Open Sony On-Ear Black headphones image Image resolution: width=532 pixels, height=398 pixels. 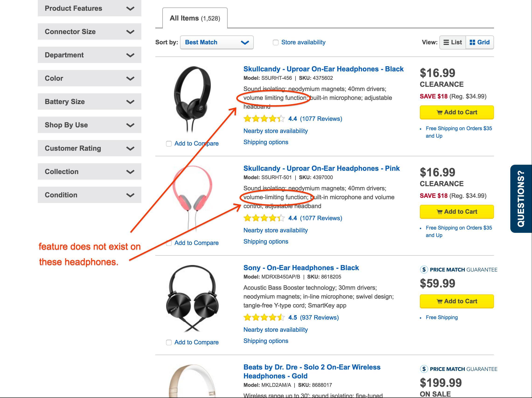click(x=192, y=298)
